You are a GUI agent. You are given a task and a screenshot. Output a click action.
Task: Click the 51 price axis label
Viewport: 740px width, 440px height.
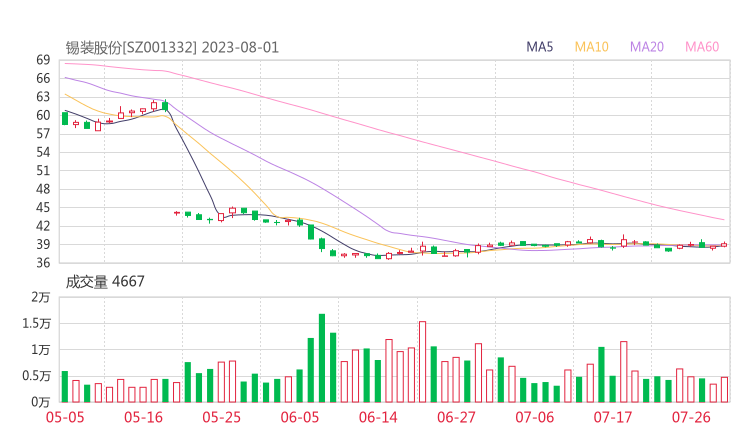(43, 170)
